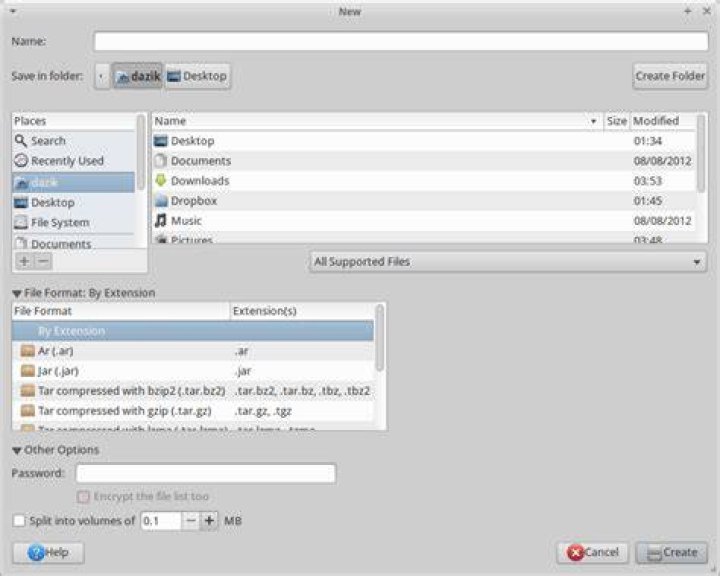The height and width of the screenshot is (576, 720).
Task: Switch to the Desktop path breadcrumb
Action: pos(197,76)
